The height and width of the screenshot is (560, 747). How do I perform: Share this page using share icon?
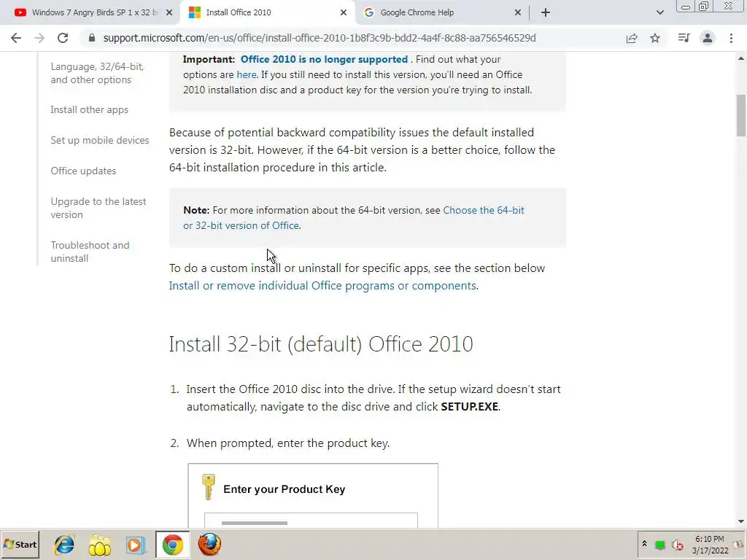(x=632, y=38)
